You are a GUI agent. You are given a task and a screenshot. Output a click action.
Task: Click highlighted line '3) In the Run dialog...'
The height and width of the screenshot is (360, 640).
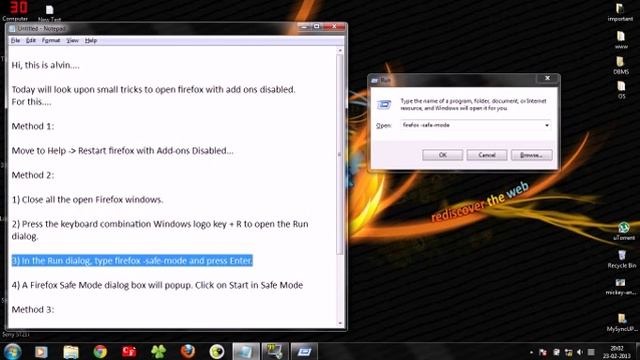(x=132, y=260)
